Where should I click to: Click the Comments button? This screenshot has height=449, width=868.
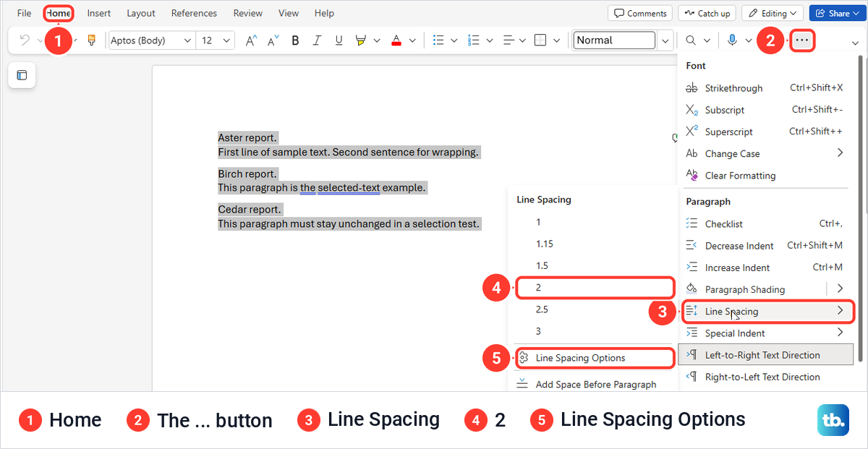pos(640,13)
